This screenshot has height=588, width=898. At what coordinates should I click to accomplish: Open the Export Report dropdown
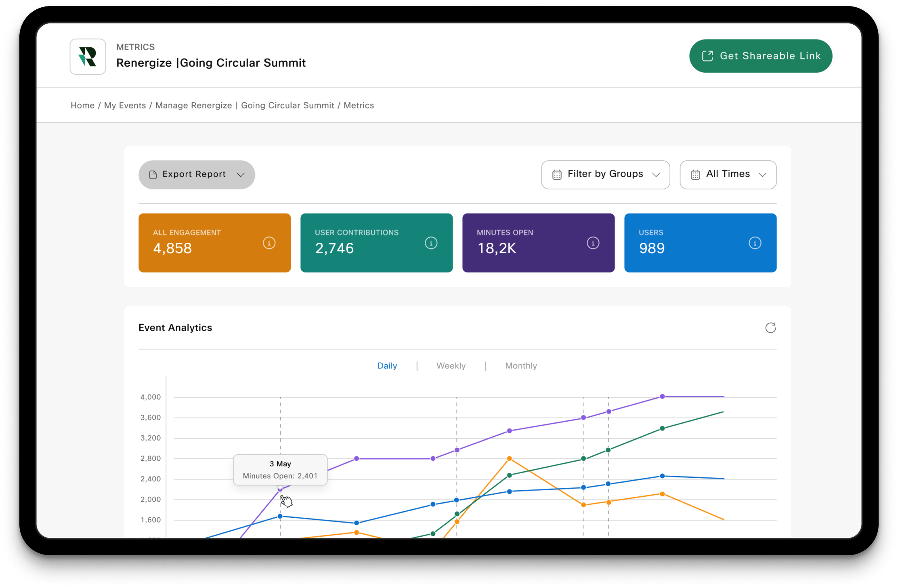(x=197, y=175)
